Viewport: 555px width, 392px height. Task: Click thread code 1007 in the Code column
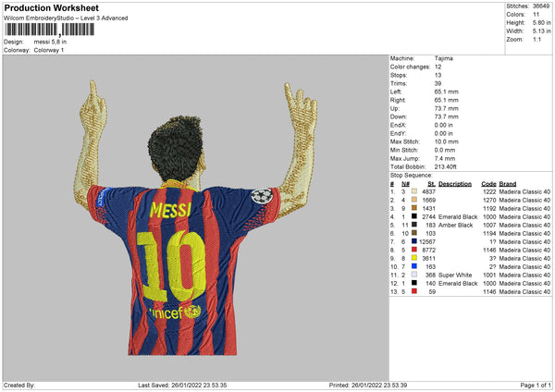click(x=489, y=225)
